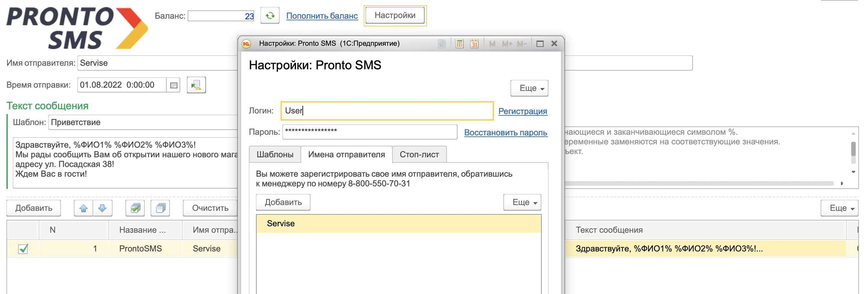Click the Время отправки date field

coord(122,85)
